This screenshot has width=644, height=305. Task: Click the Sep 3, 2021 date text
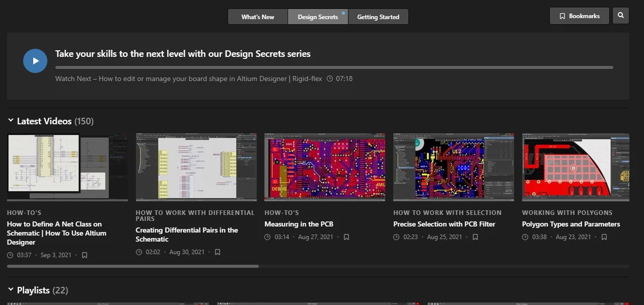pos(56,255)
